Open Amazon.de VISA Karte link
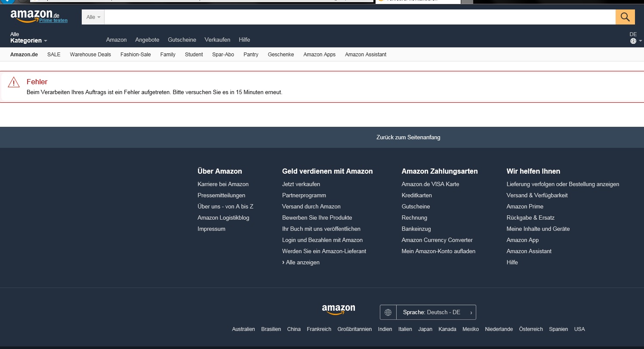This screenshot has height=349, width=644. point(430,184)
